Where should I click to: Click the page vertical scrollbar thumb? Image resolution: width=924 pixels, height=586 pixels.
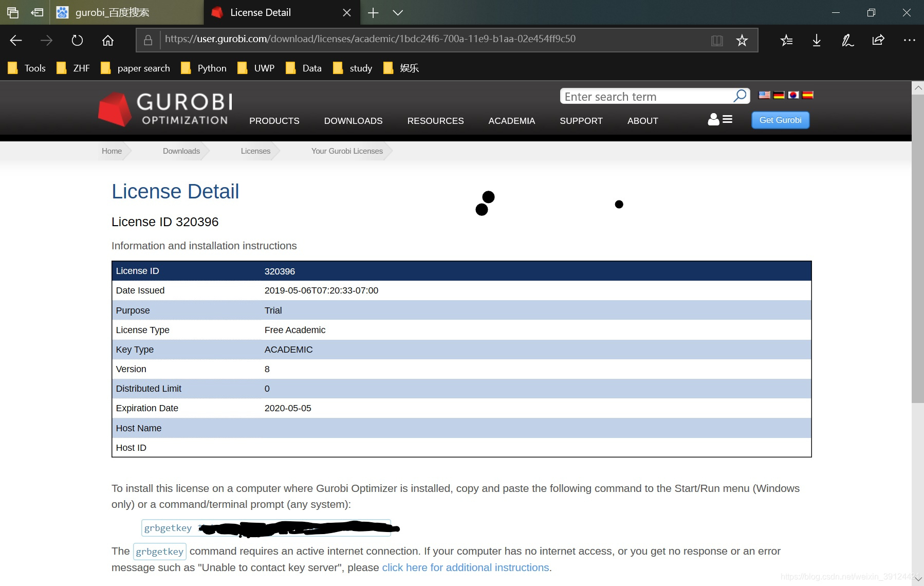click(x=918, y=249)
